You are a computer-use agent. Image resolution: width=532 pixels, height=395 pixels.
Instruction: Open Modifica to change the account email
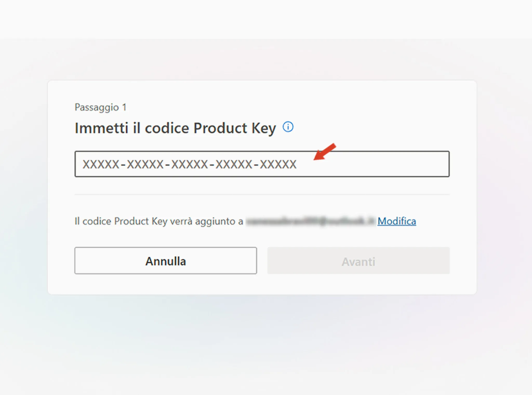tap(397, 221)
